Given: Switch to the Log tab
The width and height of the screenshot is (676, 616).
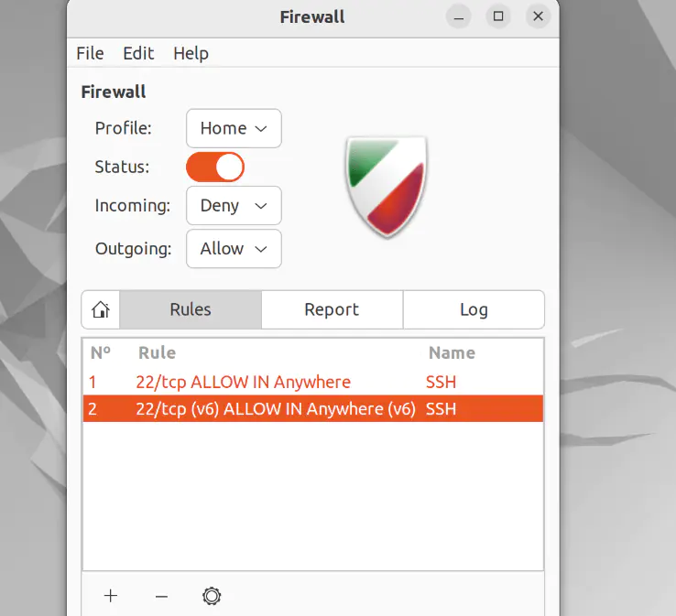Looking at the screenshot, I should (474, 309).
